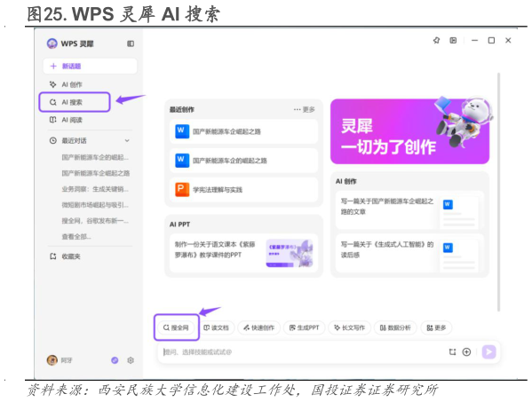The image size is (532, 402).
Task: Click the 搜全网 skill chip
Action: coord(176,327)
